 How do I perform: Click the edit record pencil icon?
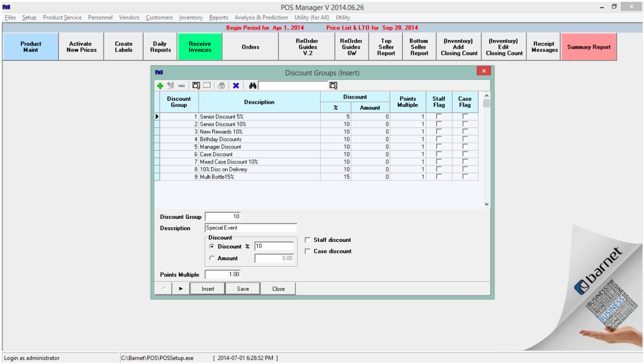(x=170, y=85)
